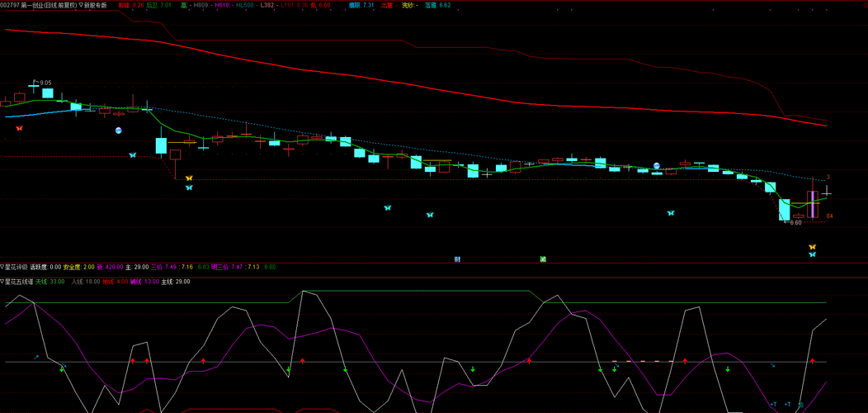Click the 6.60 low price label
This screenshot has height=413, width=868.
[795, 223]
